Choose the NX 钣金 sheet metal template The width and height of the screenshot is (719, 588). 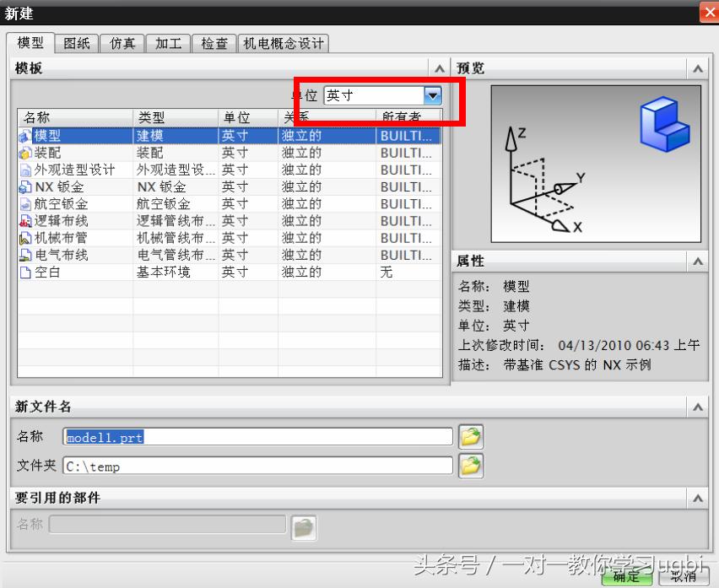tap(25, 186)
